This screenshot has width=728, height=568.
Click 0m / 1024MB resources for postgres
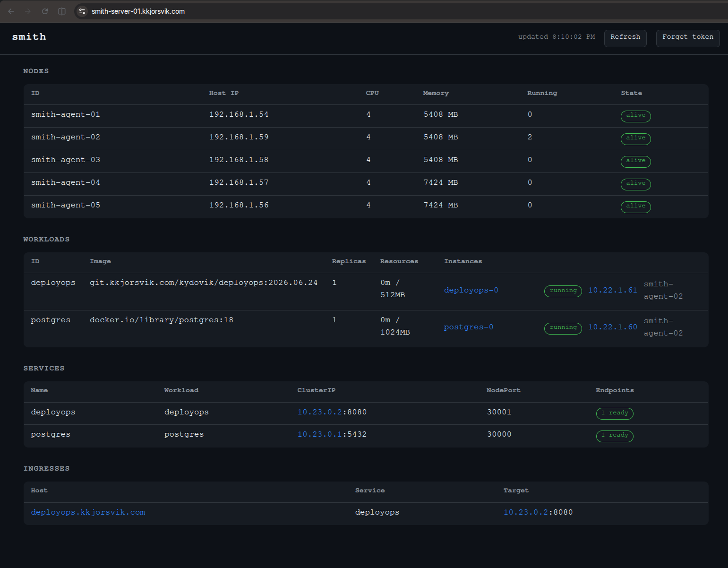click(395, 326)
